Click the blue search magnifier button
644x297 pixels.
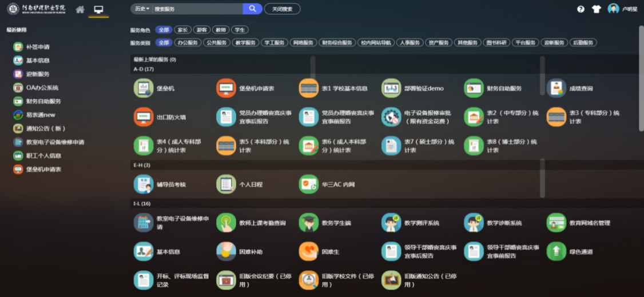tap(253, 9)
